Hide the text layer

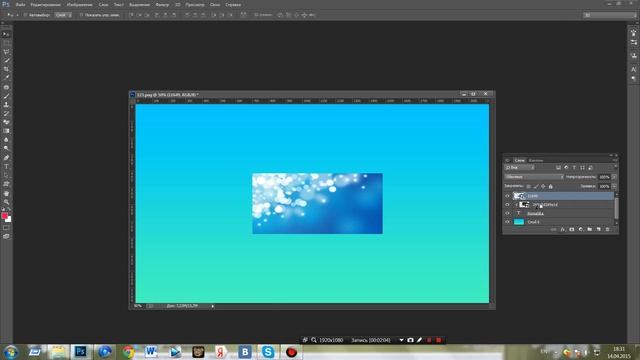point(507,213)
